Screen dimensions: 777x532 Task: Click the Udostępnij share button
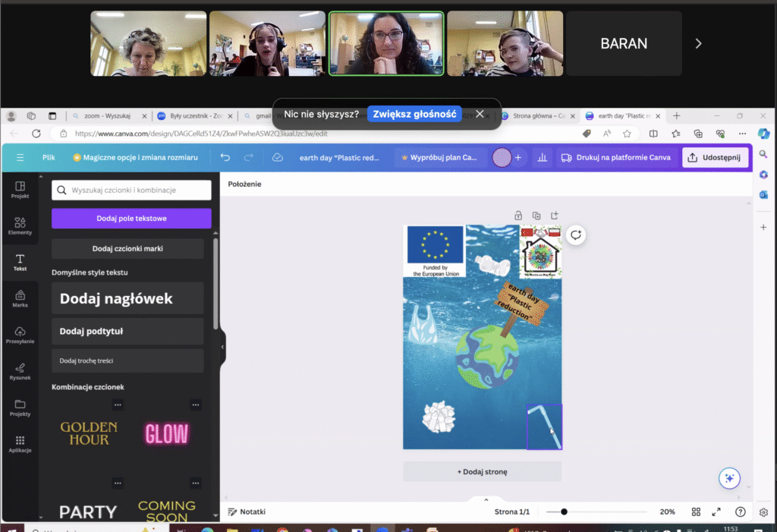[716, 157]
